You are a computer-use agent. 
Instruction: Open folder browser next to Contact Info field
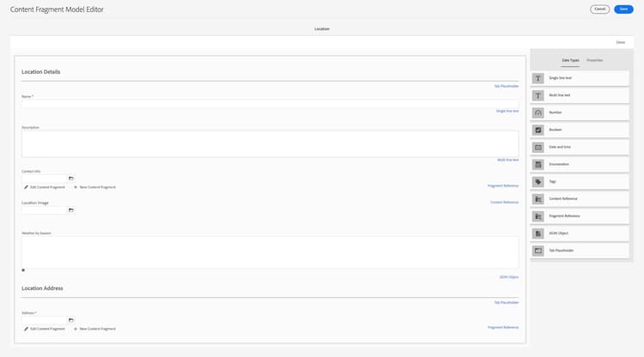coord(71,178)
